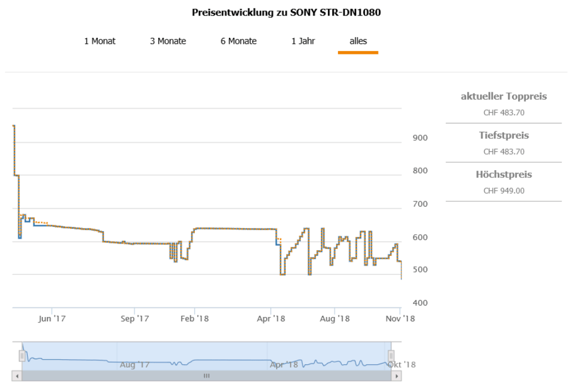Click the 'Jun '17' x-axis label
The height and width of the screenshot is (392, 570).
[x=52, y=319]
